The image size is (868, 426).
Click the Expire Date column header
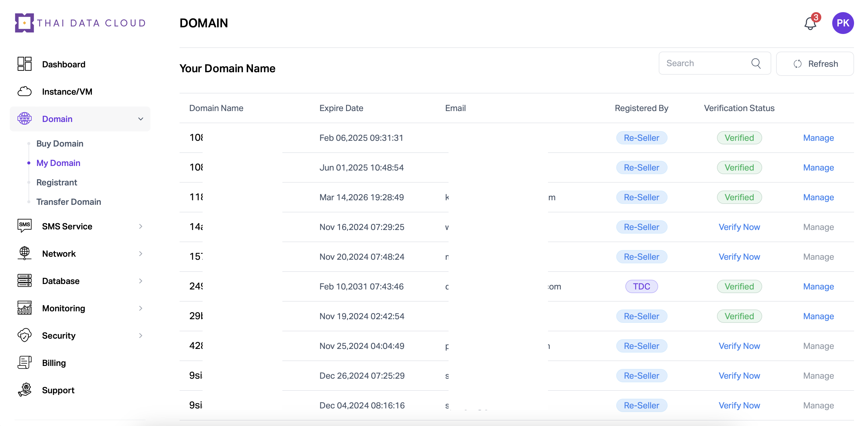[341, 108]
